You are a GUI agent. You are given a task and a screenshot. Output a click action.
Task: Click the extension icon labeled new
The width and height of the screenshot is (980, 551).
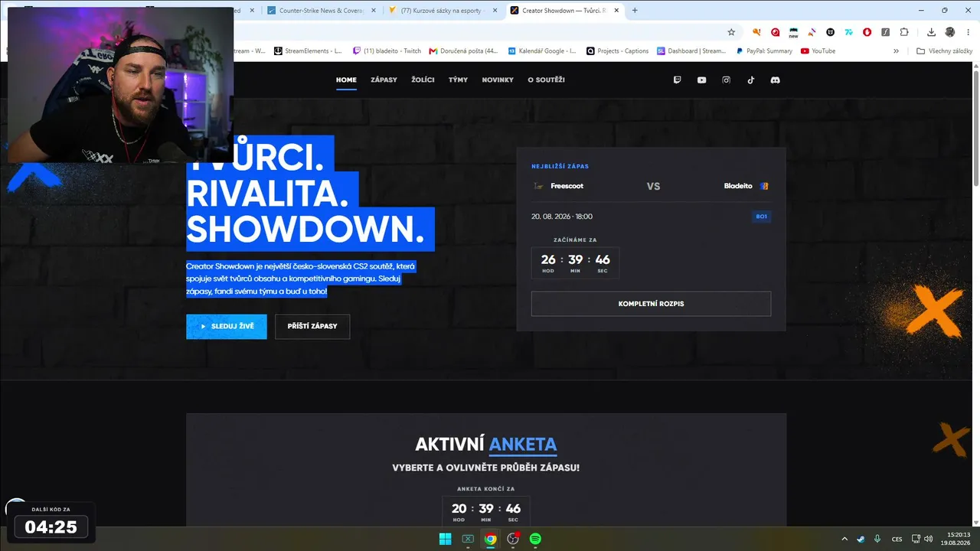point(794,32)
